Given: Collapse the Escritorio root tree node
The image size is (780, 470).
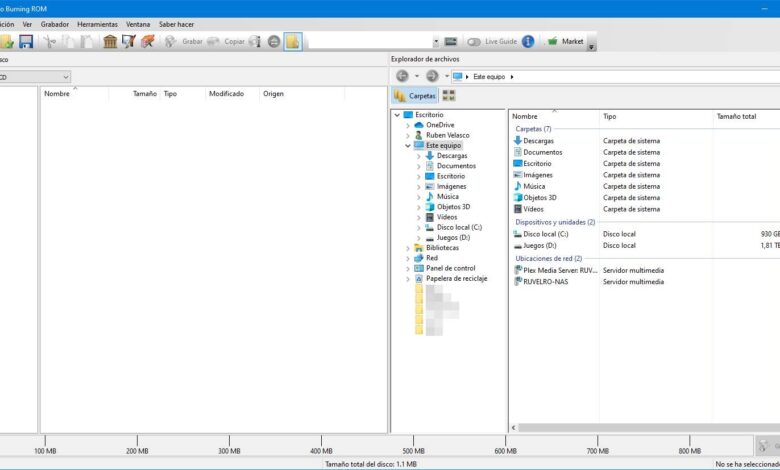Looking at the screenshot, I should pos(397,115).
